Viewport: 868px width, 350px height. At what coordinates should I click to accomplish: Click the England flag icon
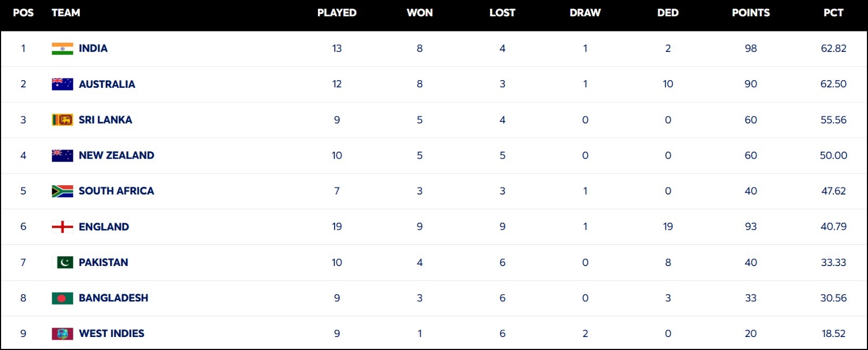(x=62, y=227)
